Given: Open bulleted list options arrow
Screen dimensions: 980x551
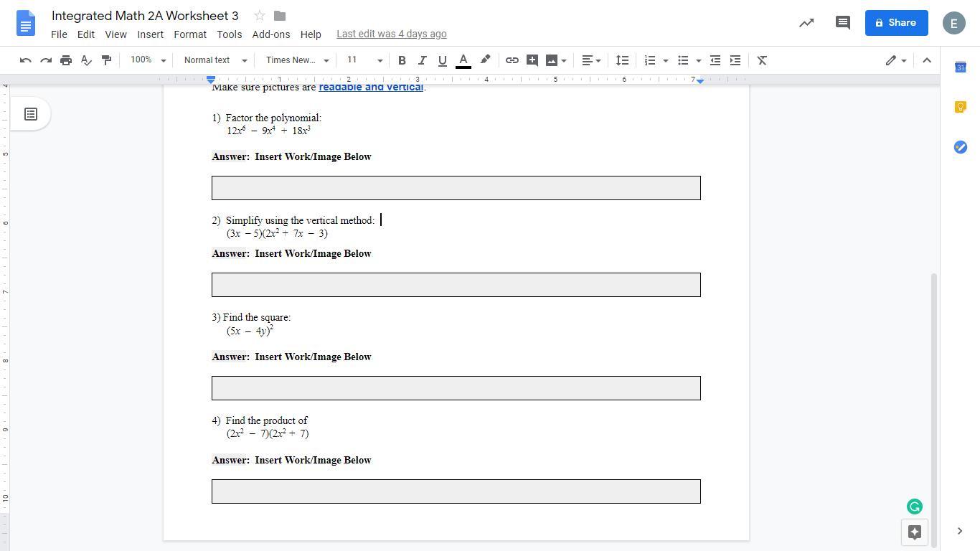Looking at the screenshot, I should click(x=699, y=60).
